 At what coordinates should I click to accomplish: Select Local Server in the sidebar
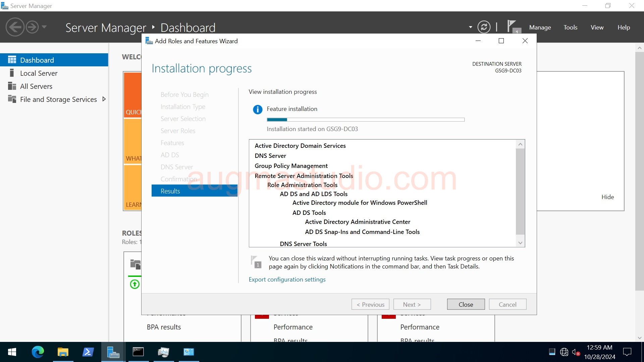pyautogui.click(x=38, y=73)
